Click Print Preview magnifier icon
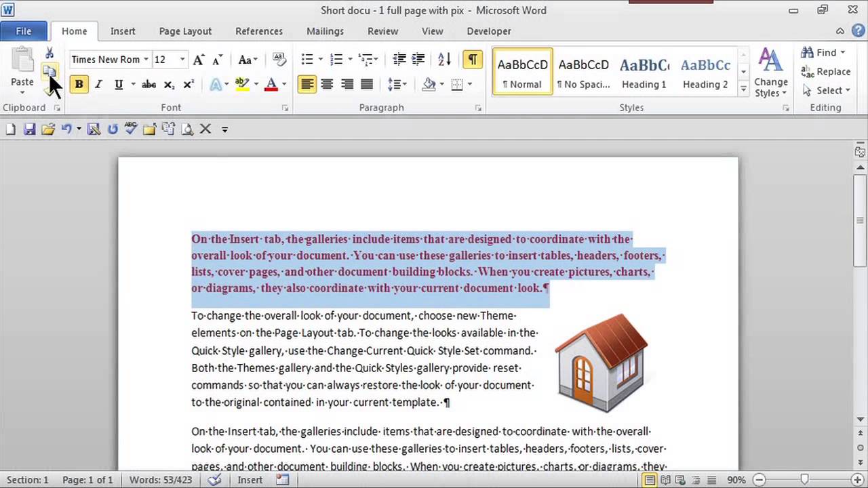Image resolution: width=868 pixels, height=488 pixels. click(187, 129)
